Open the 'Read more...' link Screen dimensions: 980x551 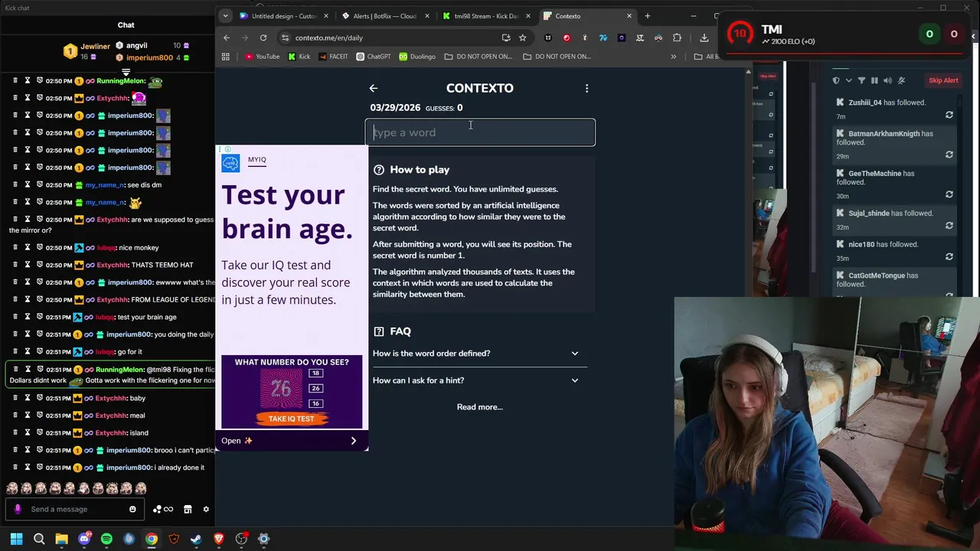[480, 407]
